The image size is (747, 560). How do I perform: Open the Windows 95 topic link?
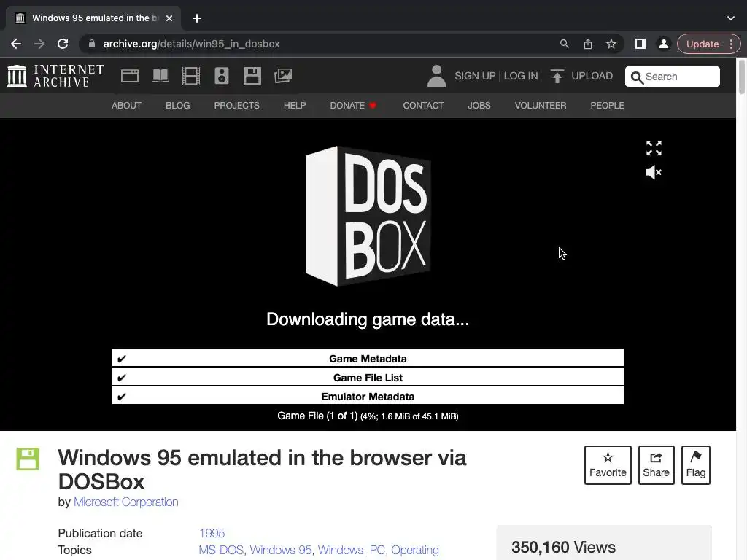(x=281, y=550)
